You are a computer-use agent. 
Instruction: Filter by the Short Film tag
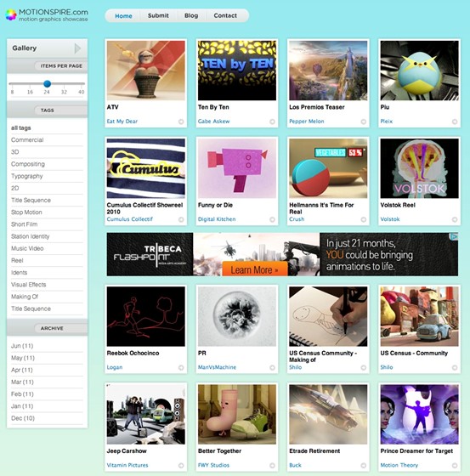25,224
